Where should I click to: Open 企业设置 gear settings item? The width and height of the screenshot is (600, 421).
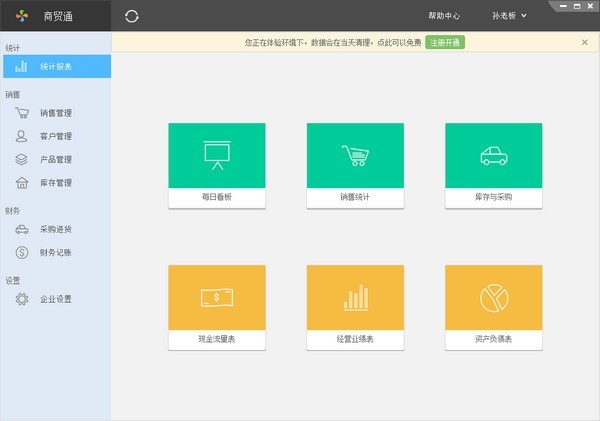pos(56,299)
